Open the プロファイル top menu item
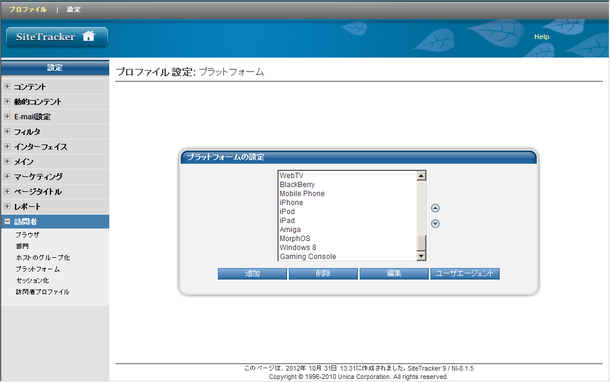Viewport: 610px width, 382px height. (x=28, y=9)
